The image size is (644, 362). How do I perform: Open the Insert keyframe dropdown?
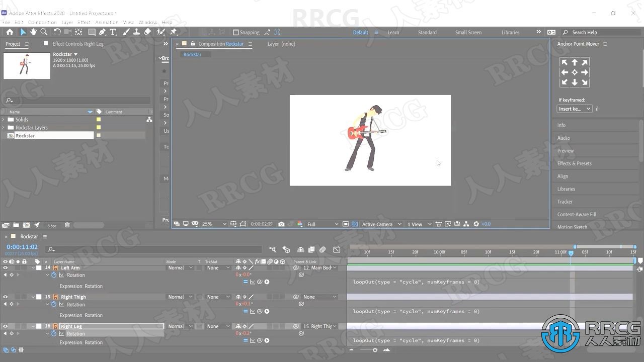[x=575, y=109]
